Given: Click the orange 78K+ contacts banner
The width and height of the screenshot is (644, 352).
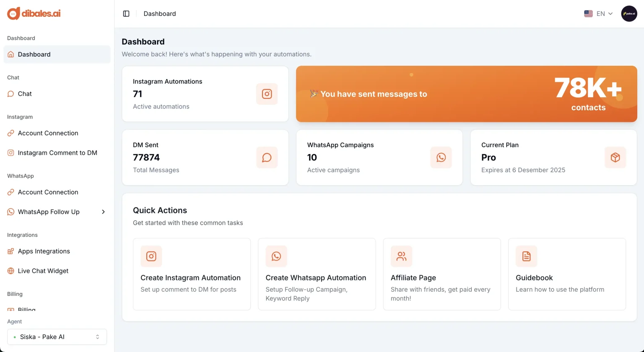Looking at the screenshot, I should tap(466, 94).
